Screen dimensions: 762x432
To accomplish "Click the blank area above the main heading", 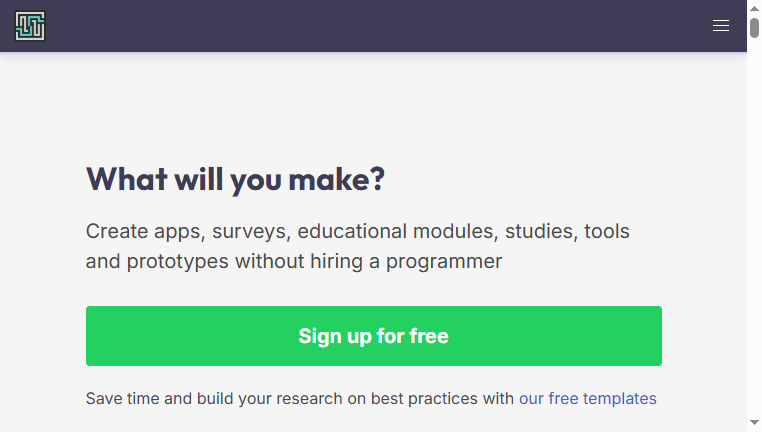I will [373, 107].
